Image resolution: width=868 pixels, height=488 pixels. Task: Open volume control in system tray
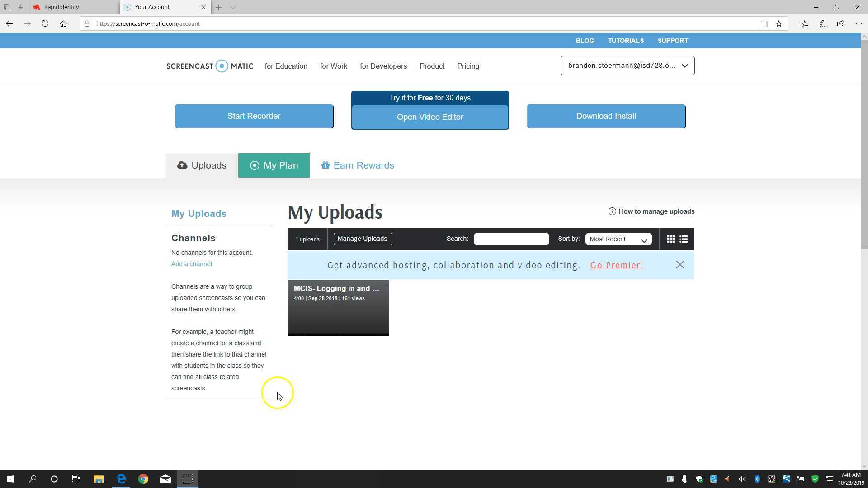[x=742, y=479]
